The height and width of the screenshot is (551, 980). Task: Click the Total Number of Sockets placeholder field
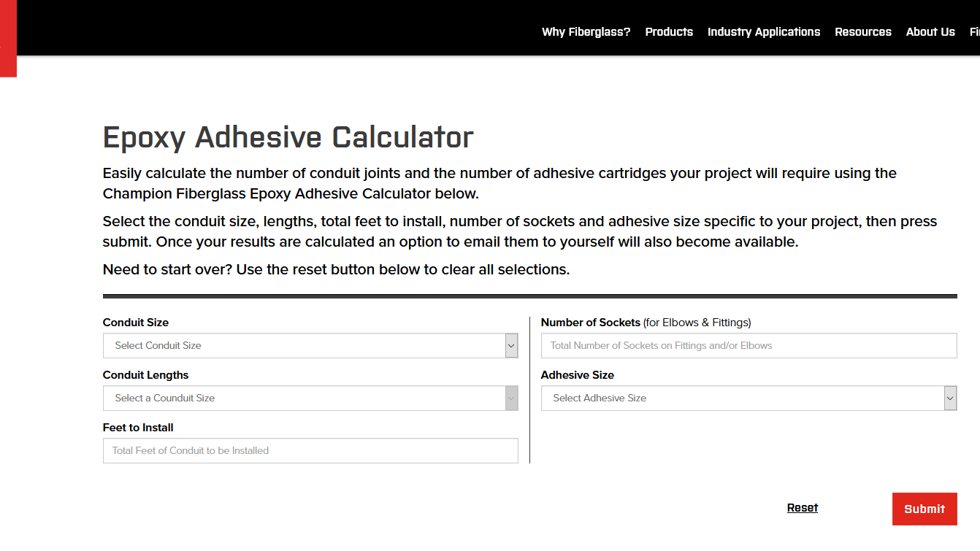pyautogui.click(x=749, y=345)
